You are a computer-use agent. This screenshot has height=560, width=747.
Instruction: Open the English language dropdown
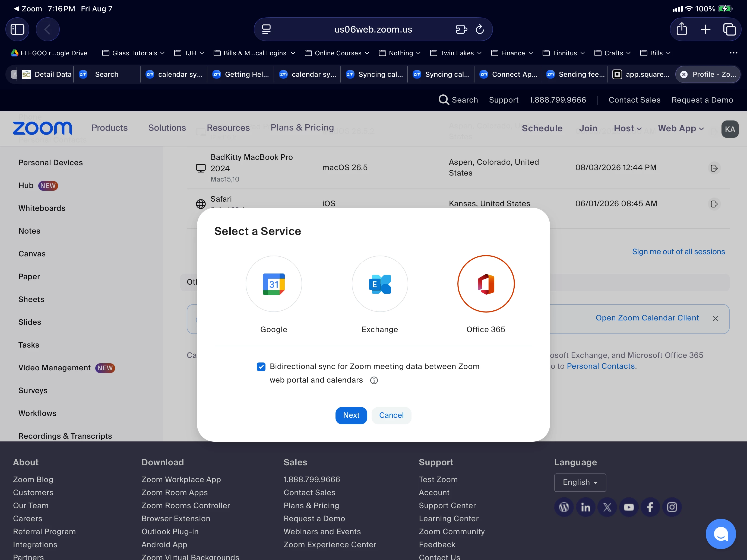tap(580, 482)
